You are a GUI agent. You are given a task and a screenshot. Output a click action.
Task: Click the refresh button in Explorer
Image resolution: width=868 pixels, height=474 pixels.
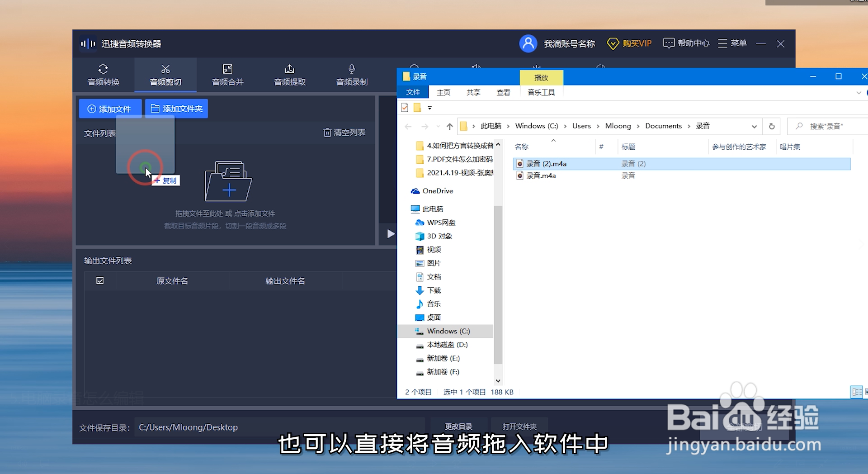(772, 126)
